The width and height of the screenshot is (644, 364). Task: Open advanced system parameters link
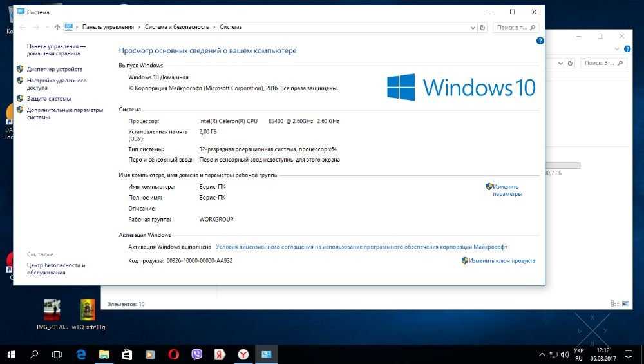point(65,113)
